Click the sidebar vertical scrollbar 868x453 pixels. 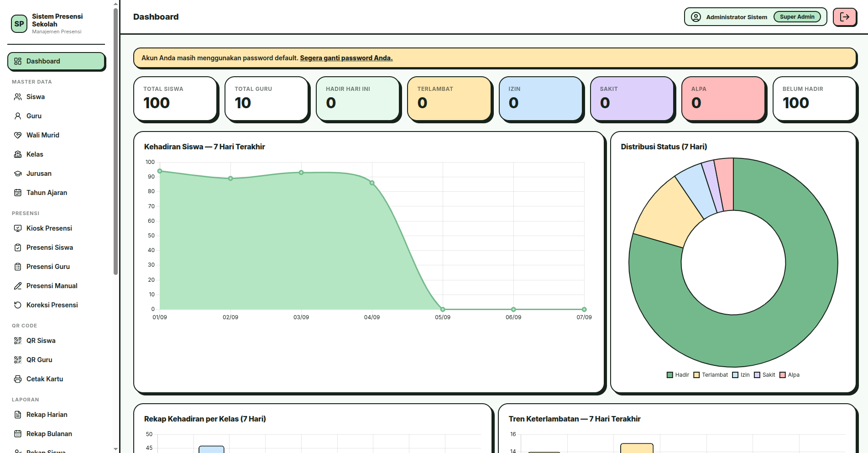pos(115,142)
